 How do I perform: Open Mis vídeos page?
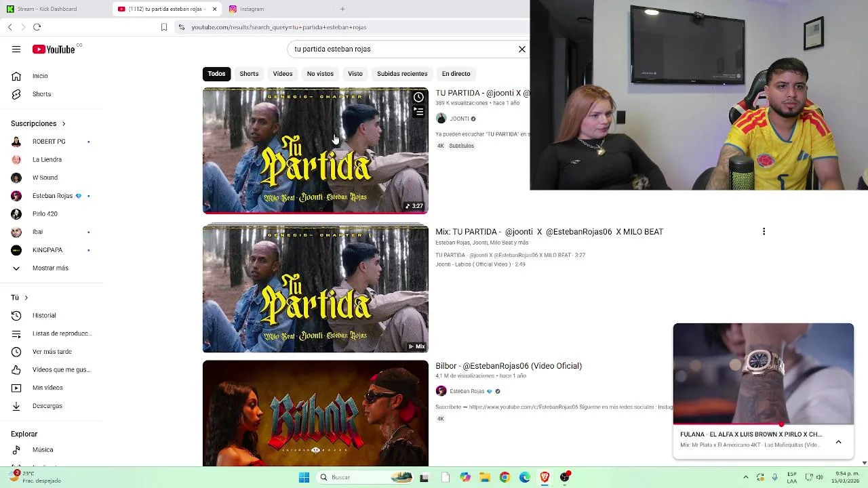click(x=47, y=388)
